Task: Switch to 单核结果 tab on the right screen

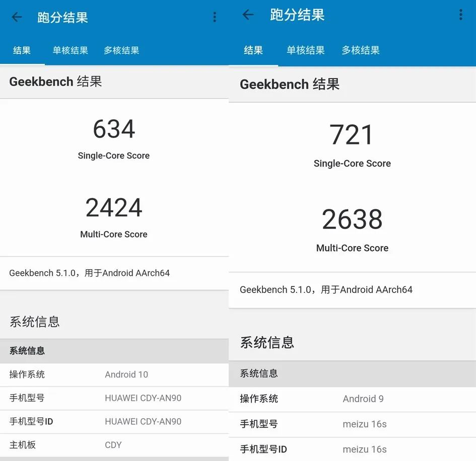Action: pos(305,50)
